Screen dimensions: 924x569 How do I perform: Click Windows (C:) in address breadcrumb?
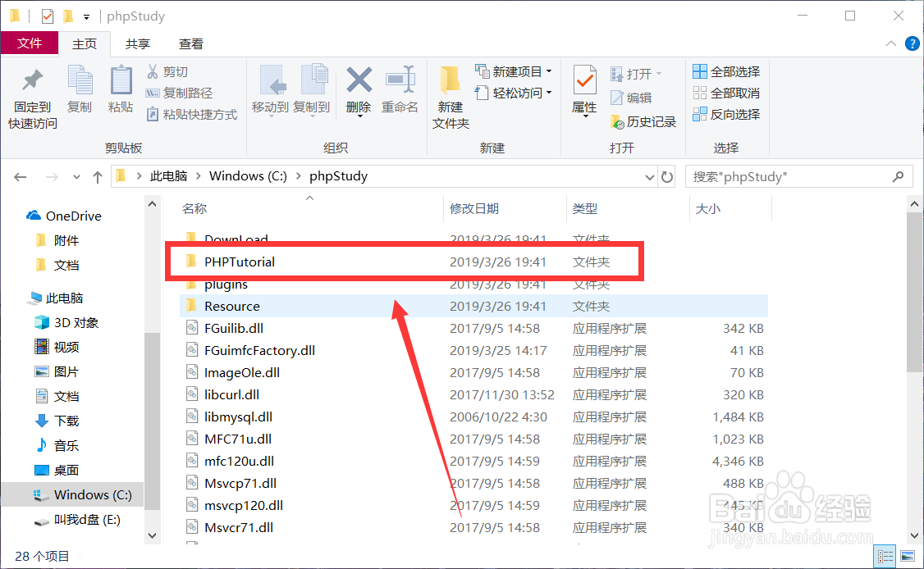pyautogui.click(x=248, y=176)
